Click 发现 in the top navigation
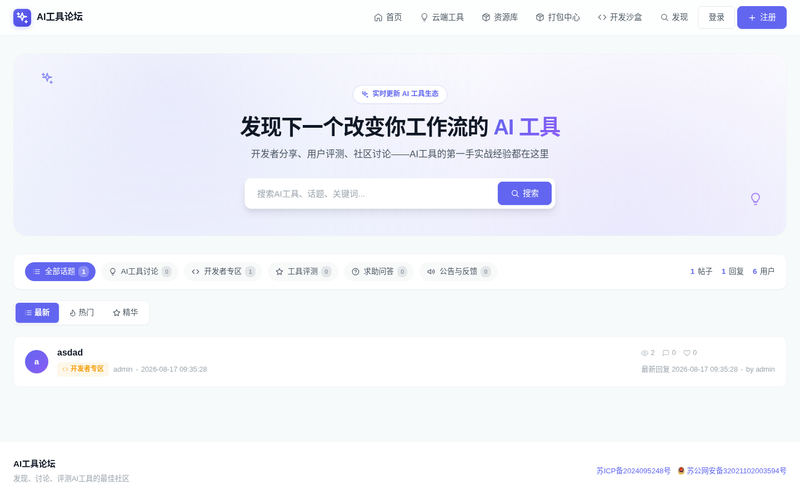 point(674,17)
